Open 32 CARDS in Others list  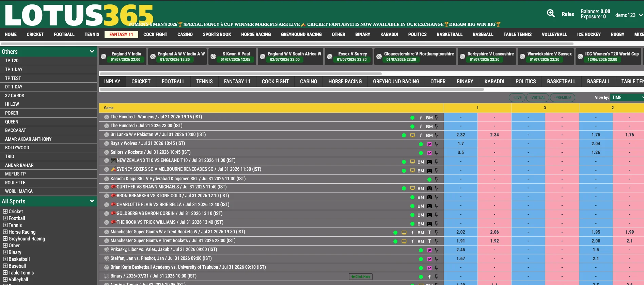tap(14, 96)
